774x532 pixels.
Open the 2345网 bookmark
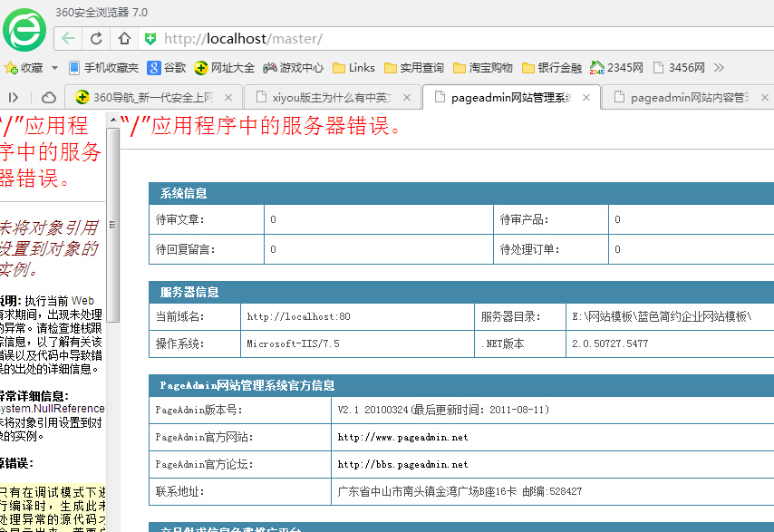[x=616, y=68]
